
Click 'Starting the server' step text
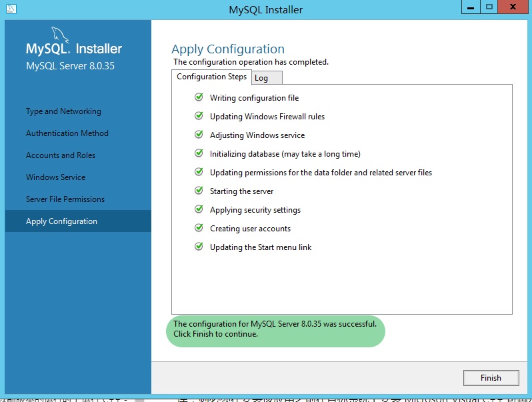point(241,191)
